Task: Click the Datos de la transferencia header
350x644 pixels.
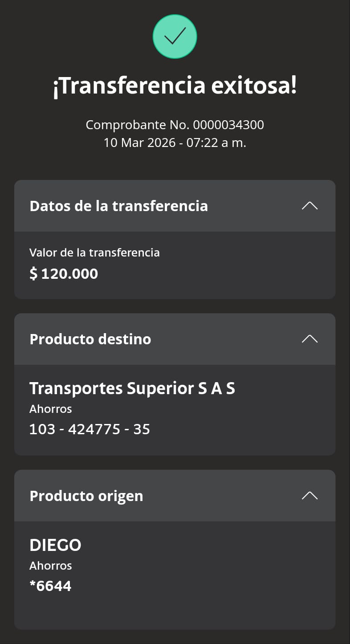Action: pos(118,206)
